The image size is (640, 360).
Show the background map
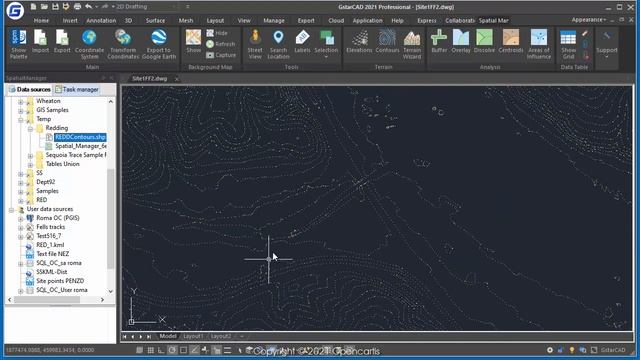[x=193, y=41]
